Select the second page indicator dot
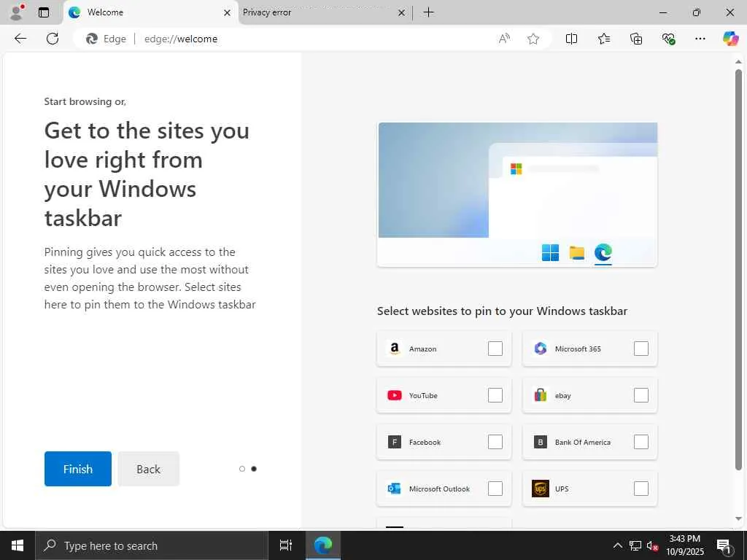The width and height of the screenshot is (747, 560). 254,469
